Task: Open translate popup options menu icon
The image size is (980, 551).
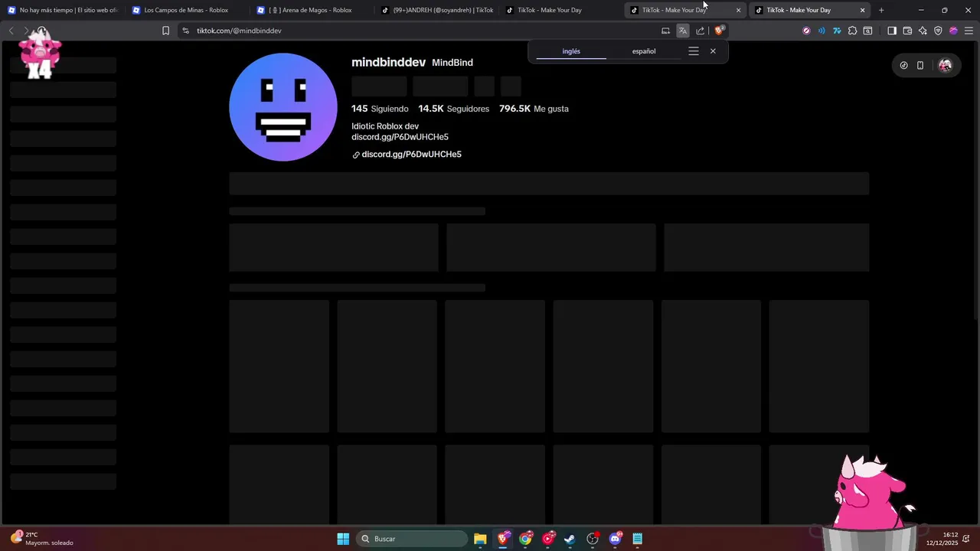Action: point(694,51)
